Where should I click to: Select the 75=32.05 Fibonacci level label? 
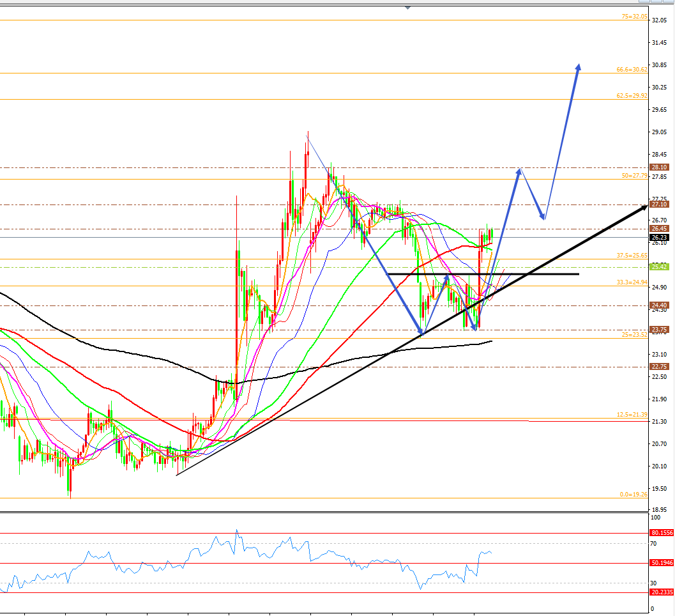coord(634,17)
